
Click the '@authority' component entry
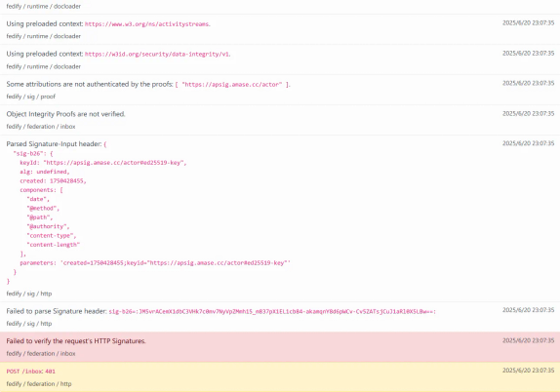pos(48,226)
